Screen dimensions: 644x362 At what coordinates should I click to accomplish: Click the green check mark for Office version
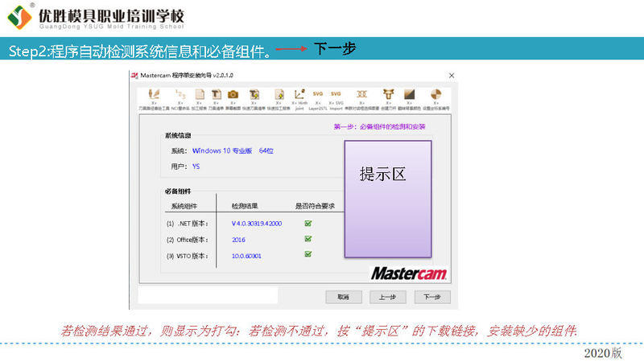coord(308,239)
